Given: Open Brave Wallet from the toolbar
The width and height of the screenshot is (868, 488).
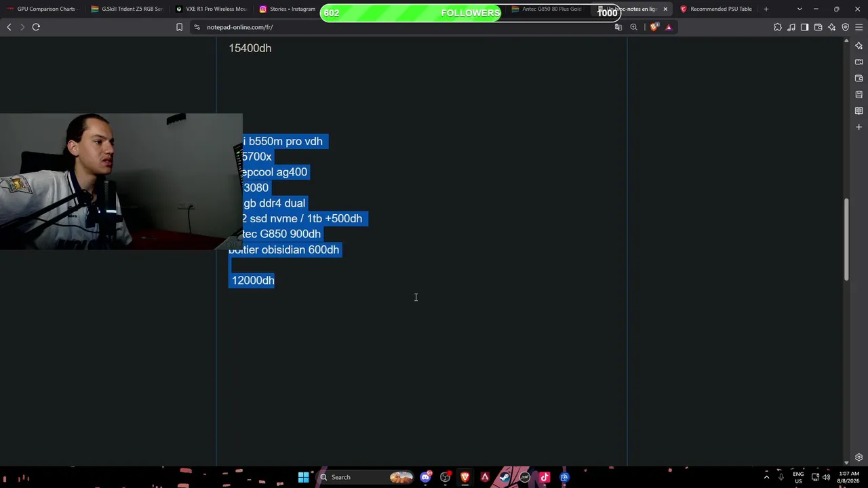Looking at the screenshot, I should (818, 27).
